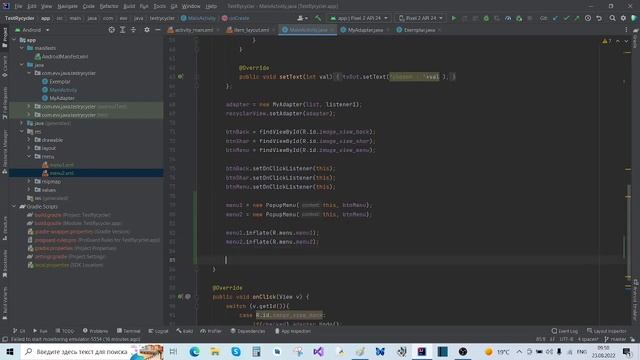Open the Logcat tool window
Screen dimensions: 640x360
pos(158,331)
